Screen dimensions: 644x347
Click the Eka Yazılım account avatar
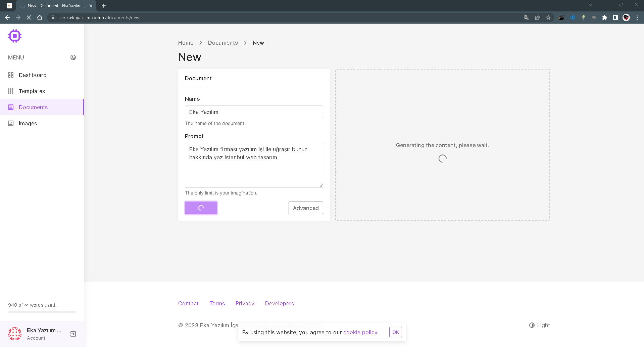tap(15, 334)
